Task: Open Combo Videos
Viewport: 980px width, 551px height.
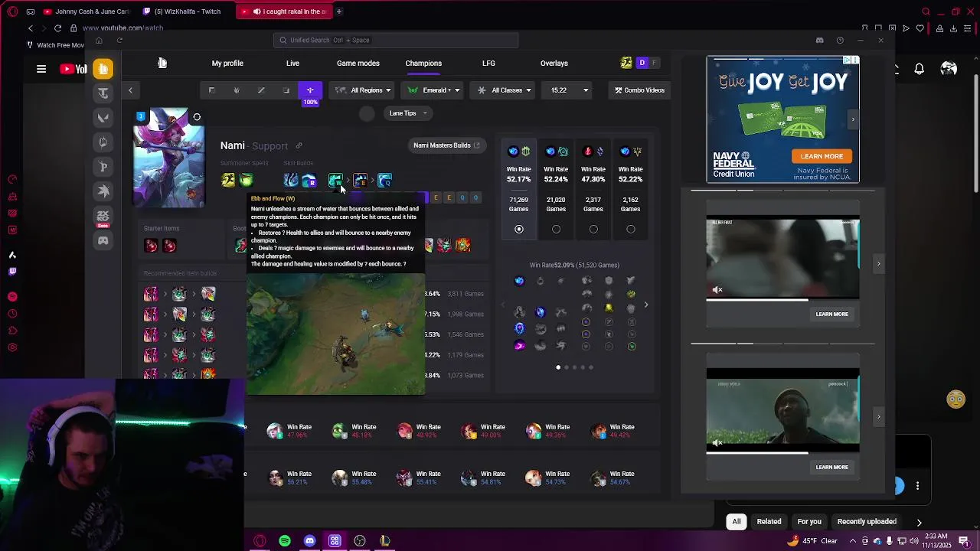Action: (639, 90)
